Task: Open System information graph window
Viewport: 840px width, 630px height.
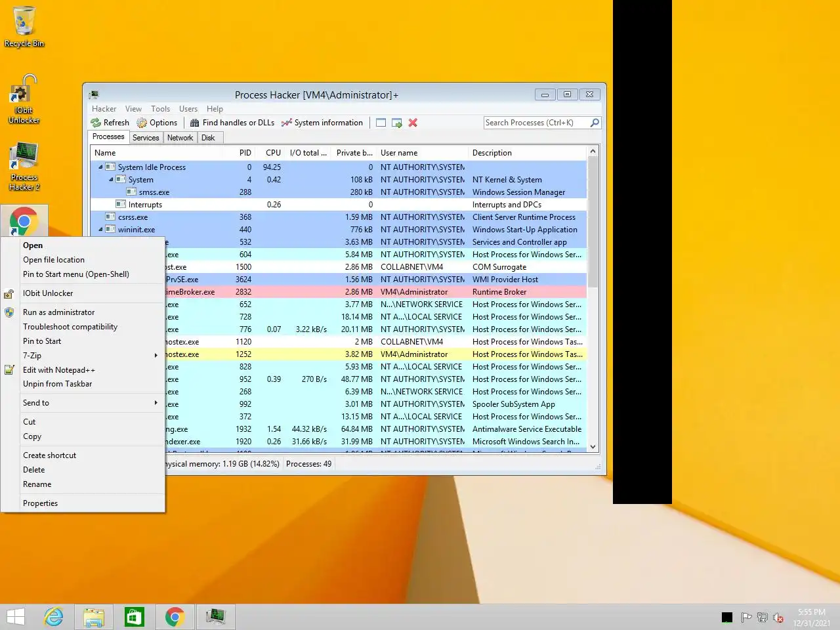Action: (x=322, y=123)
